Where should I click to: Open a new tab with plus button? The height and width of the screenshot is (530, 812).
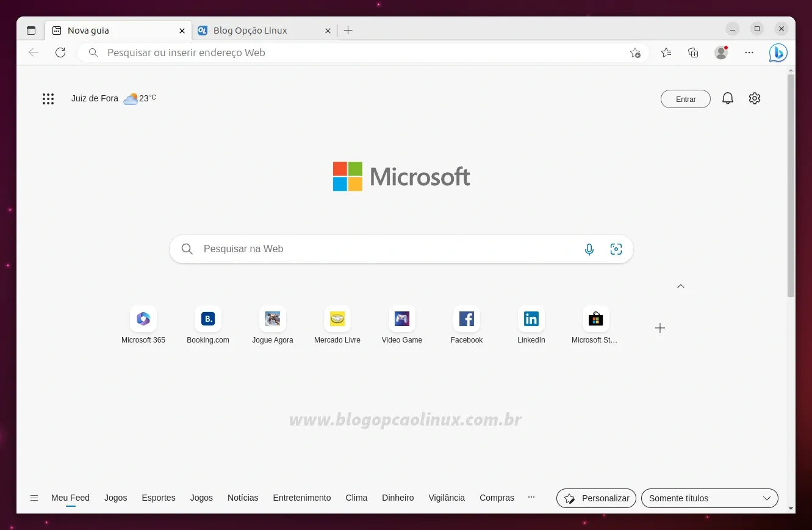(x=348, y=31)
